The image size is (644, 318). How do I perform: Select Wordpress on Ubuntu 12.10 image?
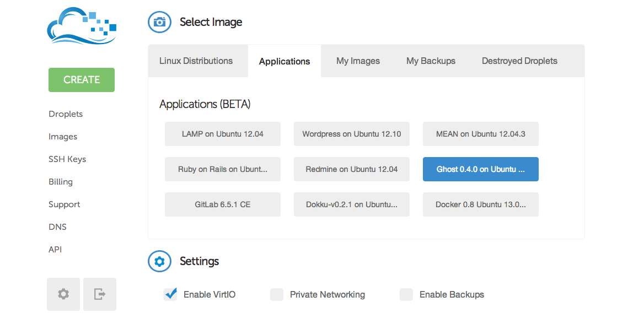(x=352, y=134)
